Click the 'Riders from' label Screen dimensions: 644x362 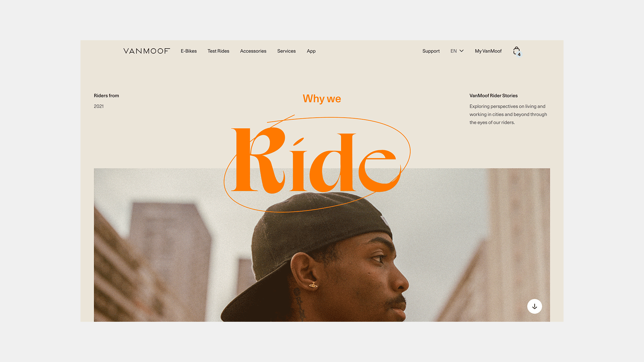point(106,96)
